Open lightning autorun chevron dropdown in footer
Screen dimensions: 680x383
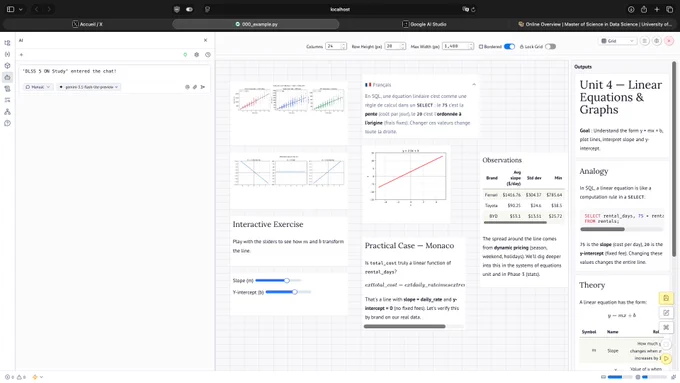42,377
